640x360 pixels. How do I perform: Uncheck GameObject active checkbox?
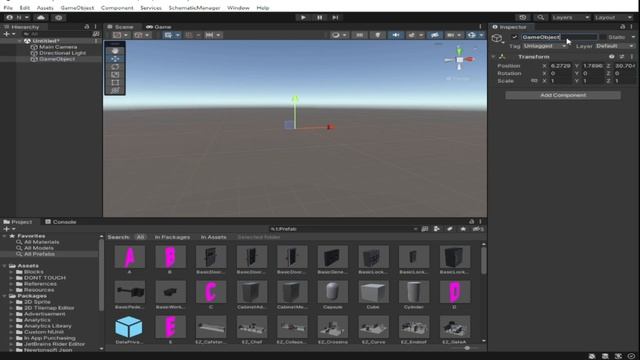pyautogui.click(x=514, y=37)
